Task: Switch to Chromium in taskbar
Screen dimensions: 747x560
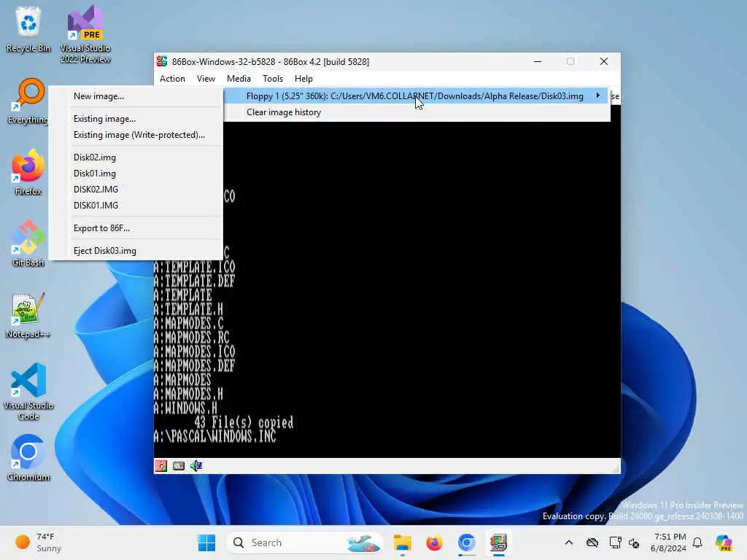Action: point(466,542)
